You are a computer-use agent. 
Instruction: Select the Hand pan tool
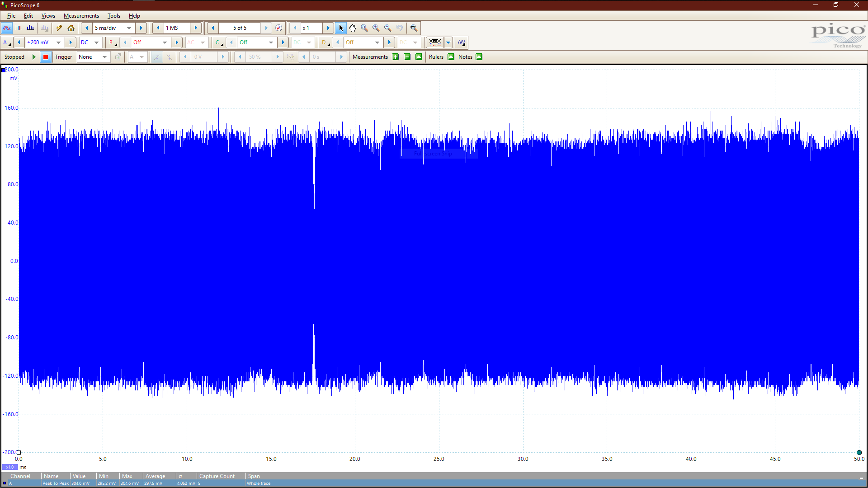(353, 28)
